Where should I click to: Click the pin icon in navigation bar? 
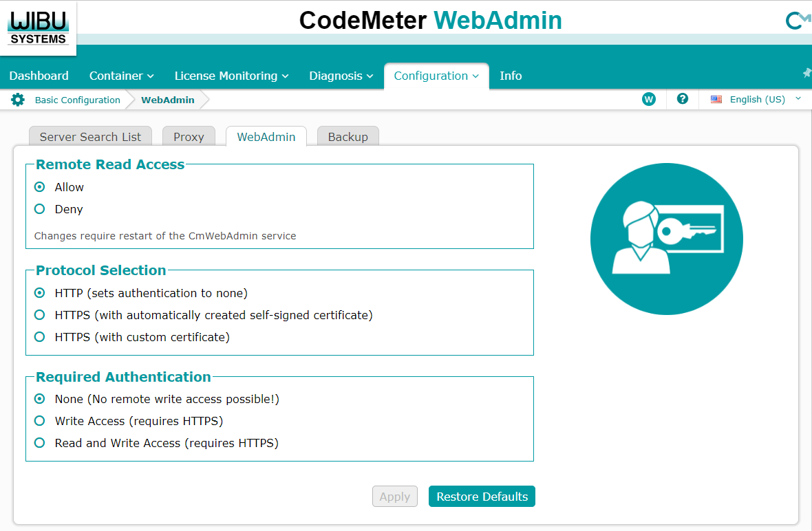(806, 73)
